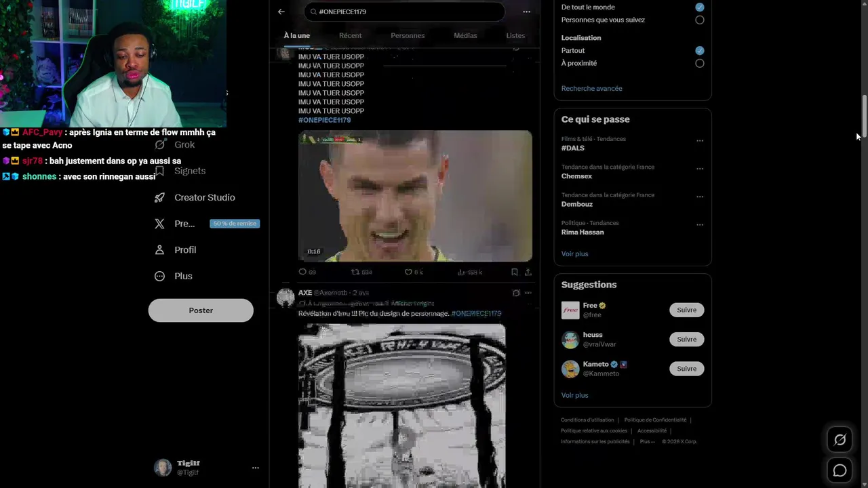Viewport: 868px width, 488px height.
Task: Click the #ONEPIECE1179 search field
Action: [405, 12]
